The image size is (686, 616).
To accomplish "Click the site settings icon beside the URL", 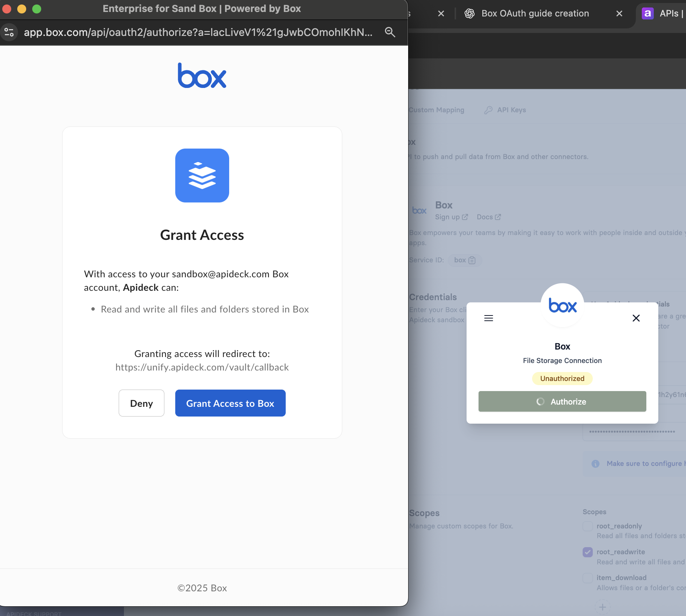I will [9, 32].
